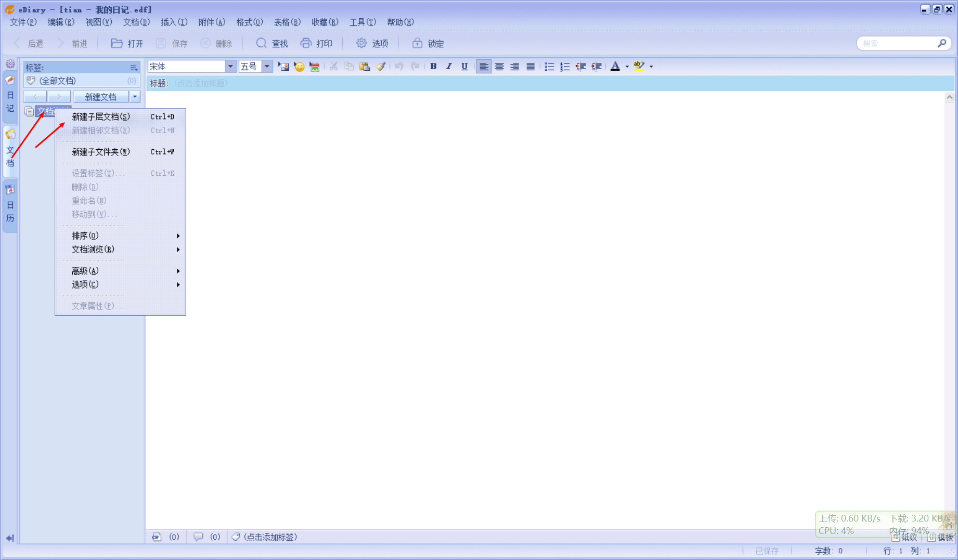The height and width of the screenshot is (560, 958).
Task: Click the 标题 title field
Action: click(550, 83)
